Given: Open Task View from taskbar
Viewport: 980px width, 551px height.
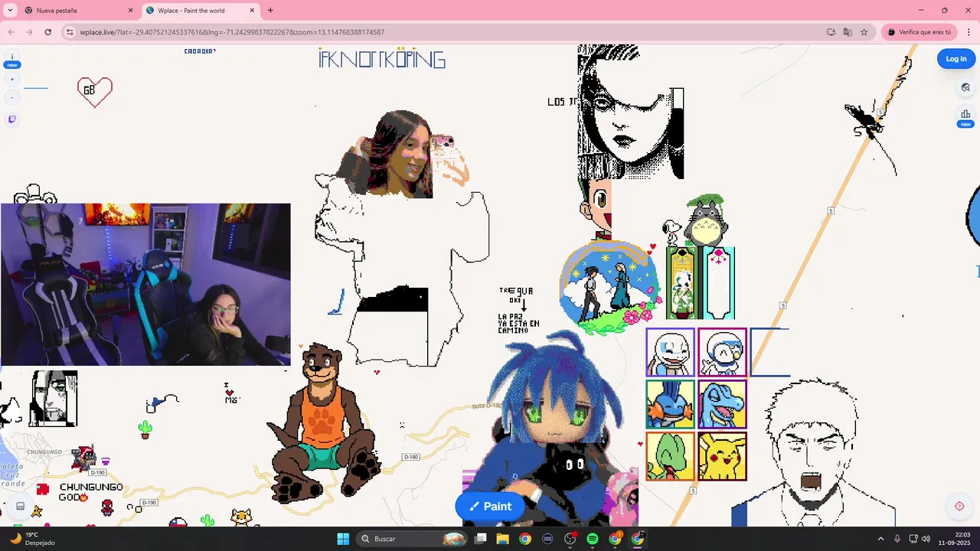Looking at the screenshot, I should [480, 539].
